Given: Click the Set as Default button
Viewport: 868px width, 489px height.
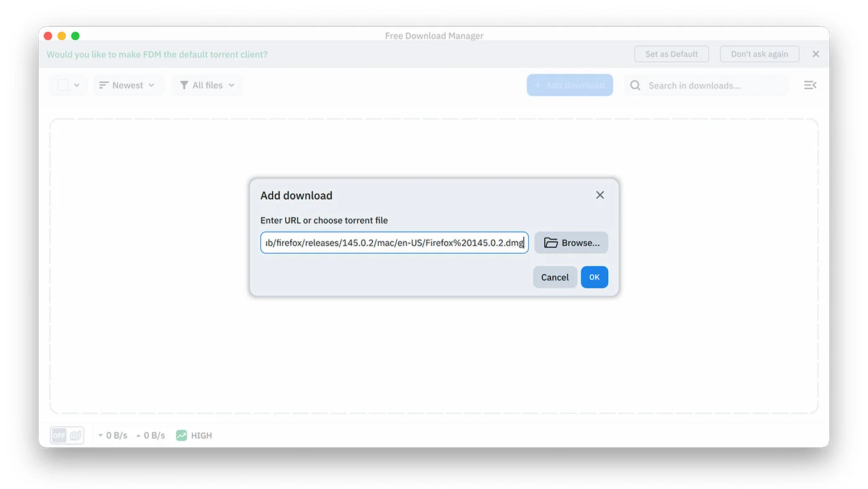Looking at the screenshot, I should [x=671, y=54].
